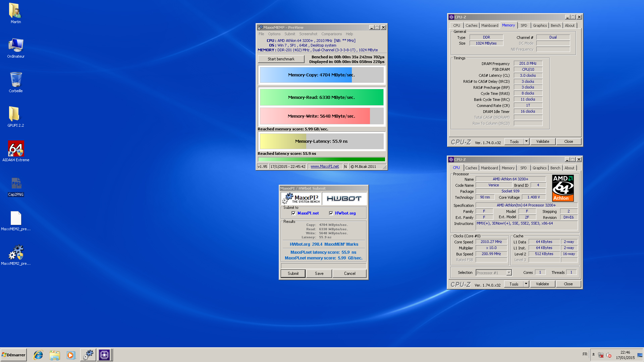Select the Cap2PNG desktop icon

16,186
